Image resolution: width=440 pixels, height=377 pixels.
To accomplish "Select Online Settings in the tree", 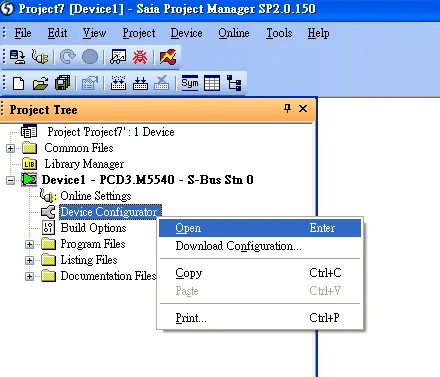I will (96, 196).
